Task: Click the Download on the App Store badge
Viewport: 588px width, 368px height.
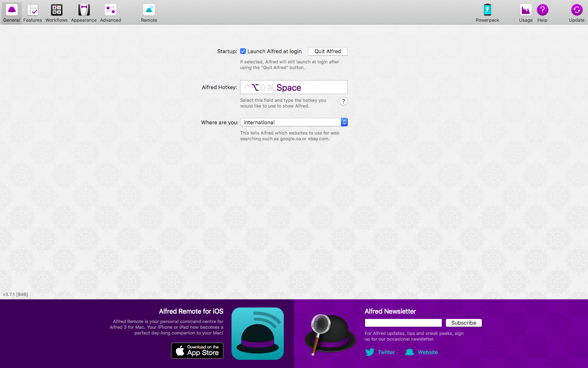Action: pos(197,350)
